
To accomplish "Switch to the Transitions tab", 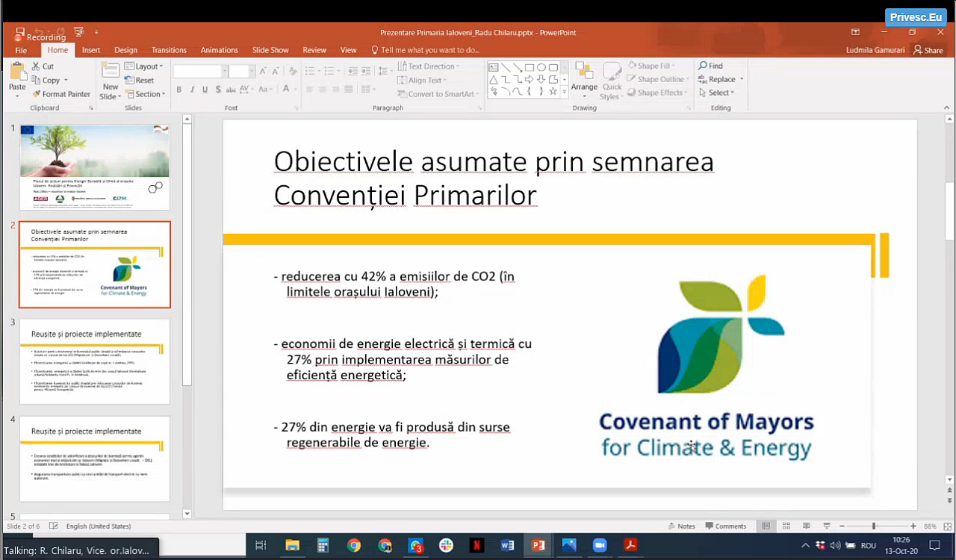I will click(x=169, y=50).
